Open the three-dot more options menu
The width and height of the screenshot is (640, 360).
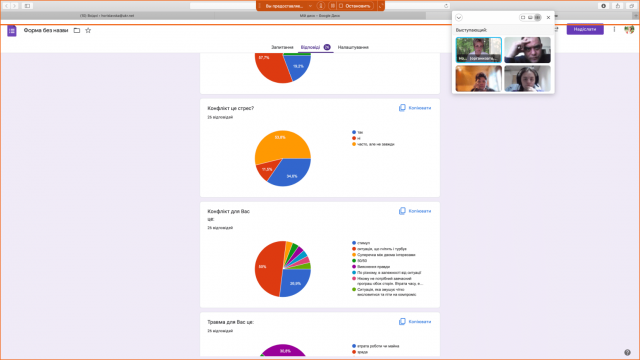click(614, 29)
